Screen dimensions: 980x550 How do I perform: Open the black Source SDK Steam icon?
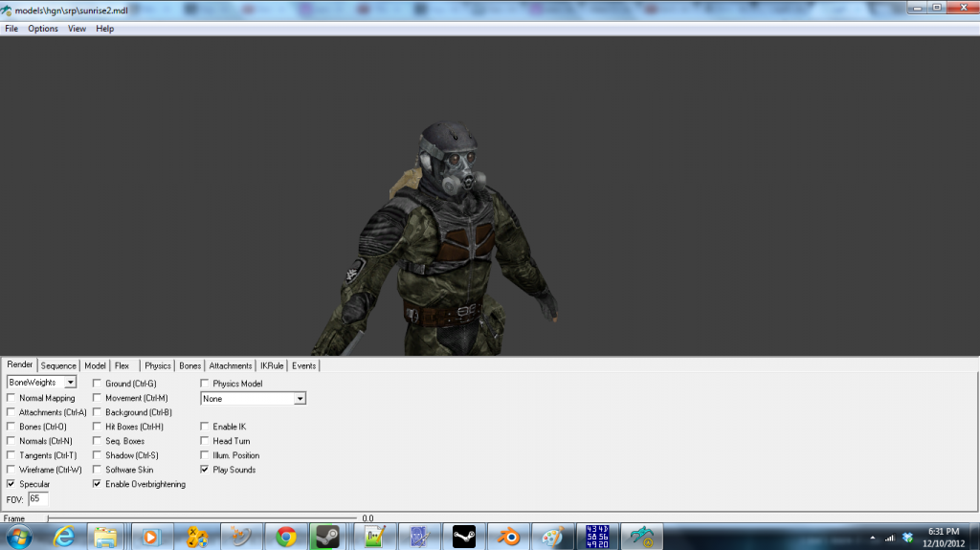pos(464,537)
